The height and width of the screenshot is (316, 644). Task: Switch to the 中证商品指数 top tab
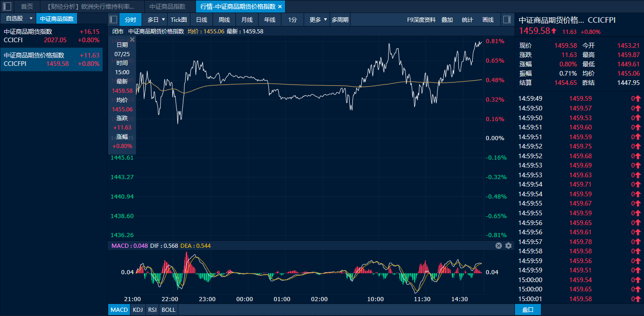[x=168, y=6]
